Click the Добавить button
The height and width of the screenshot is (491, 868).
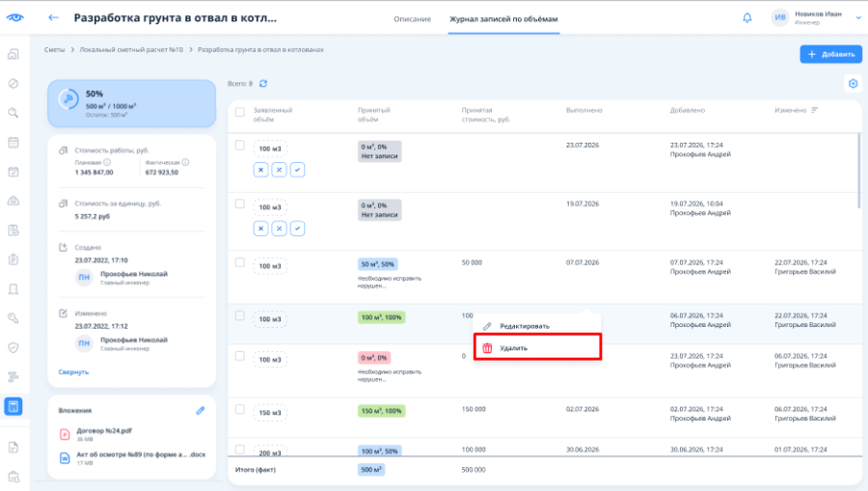(830, 54)
